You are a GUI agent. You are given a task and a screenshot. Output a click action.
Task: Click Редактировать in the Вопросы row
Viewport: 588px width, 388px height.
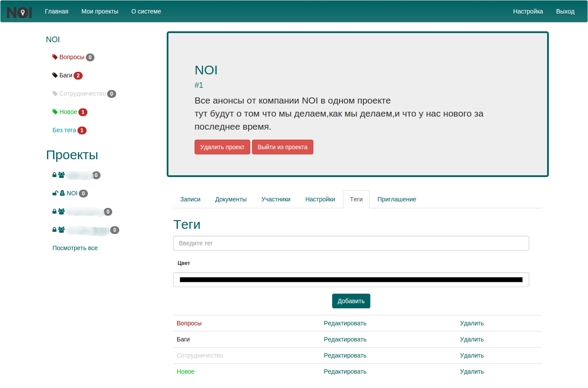pos(345,323)
